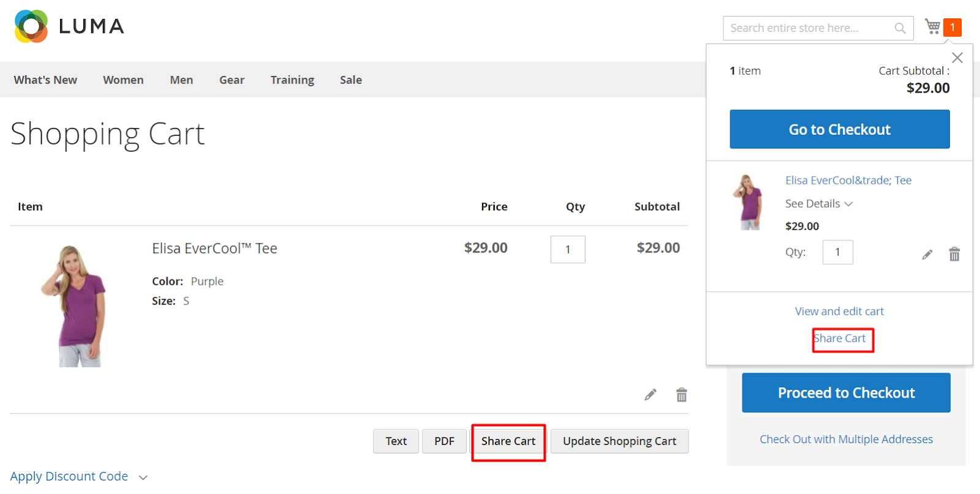Close the mini cart popup
The height and width of the screenshot is (494, 980).
(957, 58)
